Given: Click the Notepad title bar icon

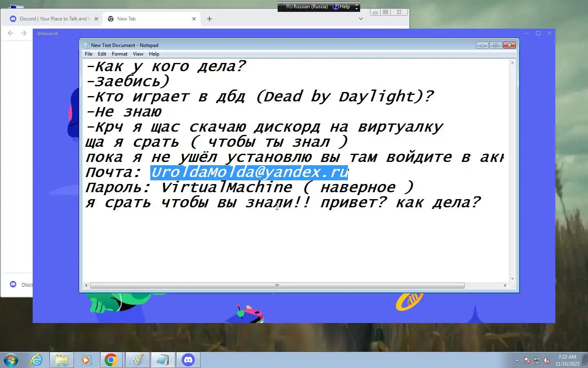Looking at the screenshot, I should 87,45.
